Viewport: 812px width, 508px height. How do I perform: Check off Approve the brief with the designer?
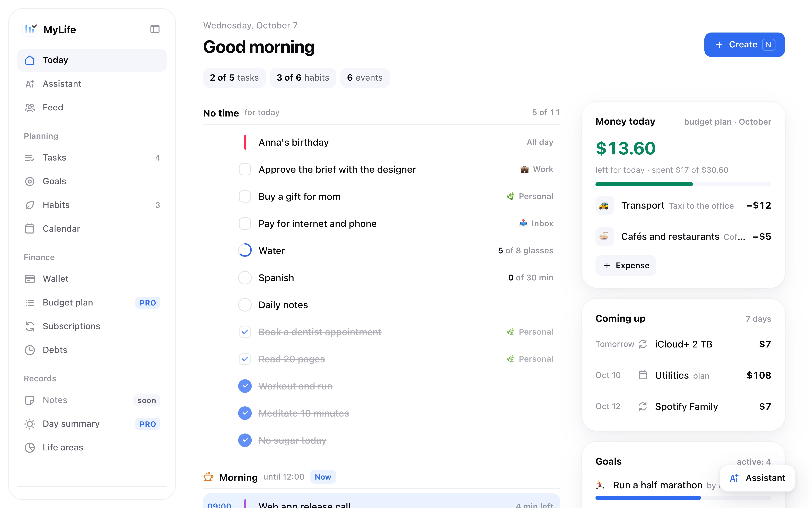[245, 169]
